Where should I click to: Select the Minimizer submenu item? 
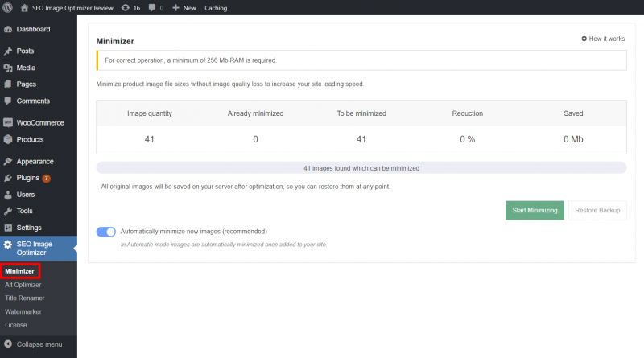pos(19,271)
